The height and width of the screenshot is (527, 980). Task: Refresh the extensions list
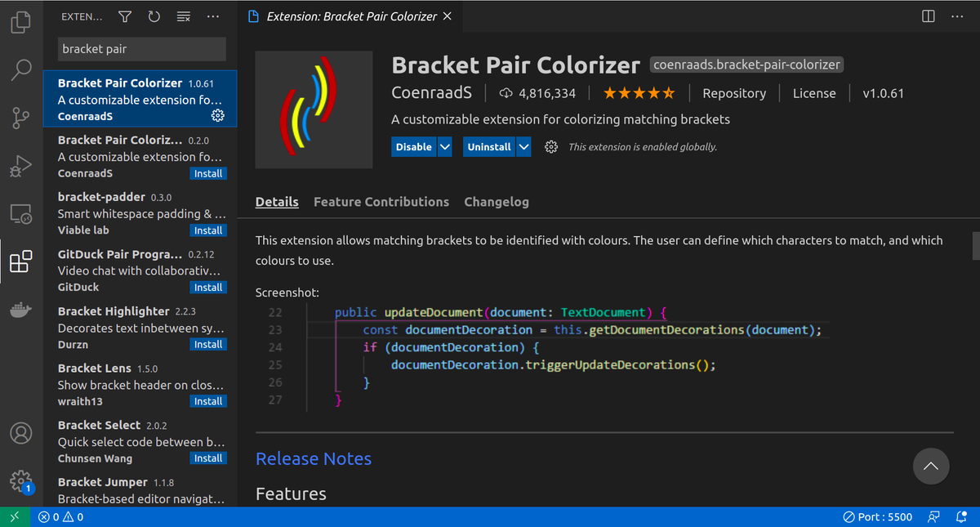point(154,16)
